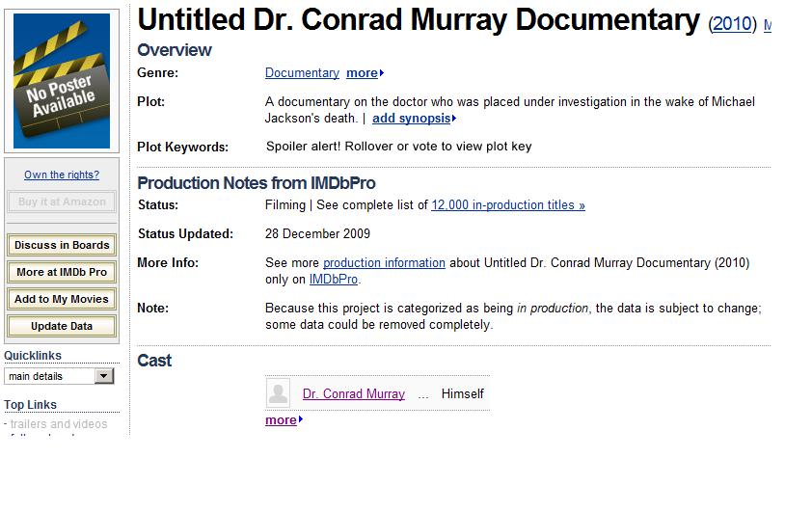This screenshot has height=512, width=812.
Task: Open the 2010 year link in title
Action: click(732, 24)
